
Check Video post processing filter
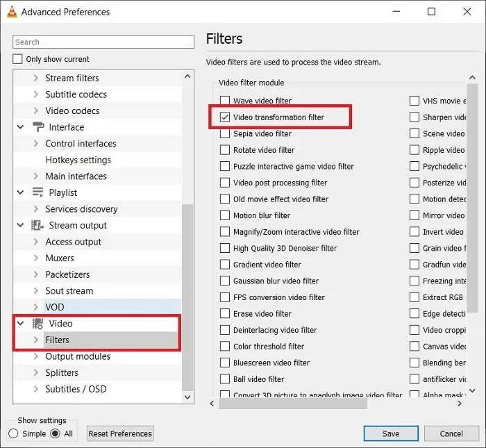225,183
